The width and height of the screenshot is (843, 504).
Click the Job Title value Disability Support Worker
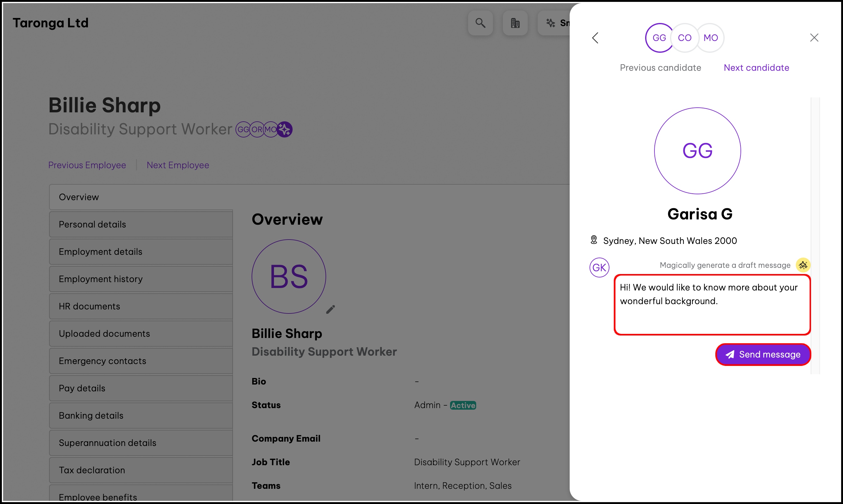pos(467,462)
